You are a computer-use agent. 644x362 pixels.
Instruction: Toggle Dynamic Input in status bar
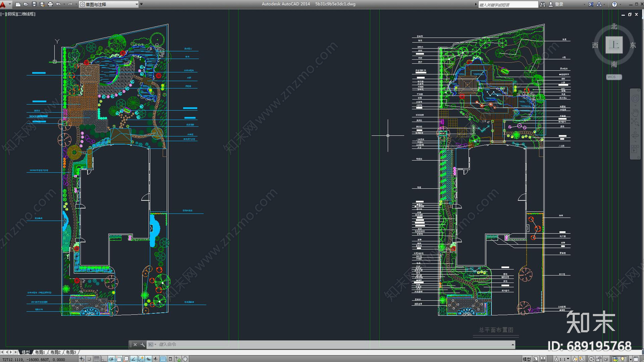148,359
